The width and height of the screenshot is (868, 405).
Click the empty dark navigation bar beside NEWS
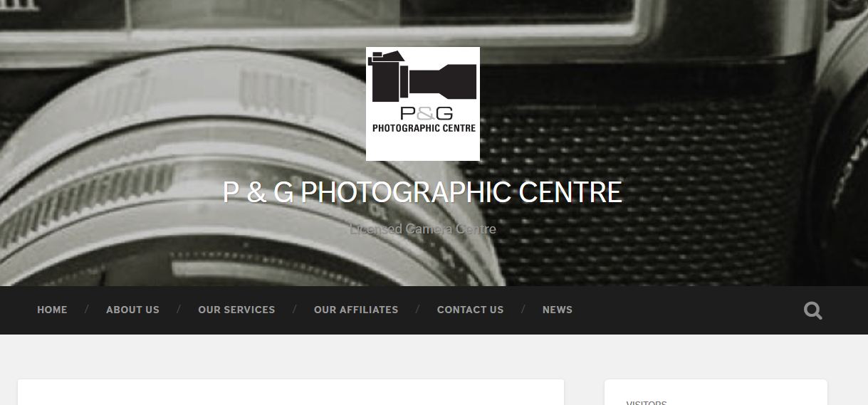tap(684, 310)
